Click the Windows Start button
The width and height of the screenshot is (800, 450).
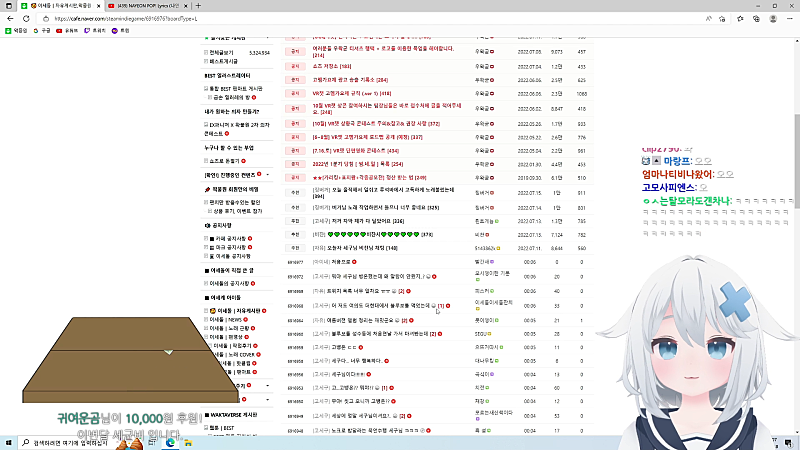[x=9, y=441]
